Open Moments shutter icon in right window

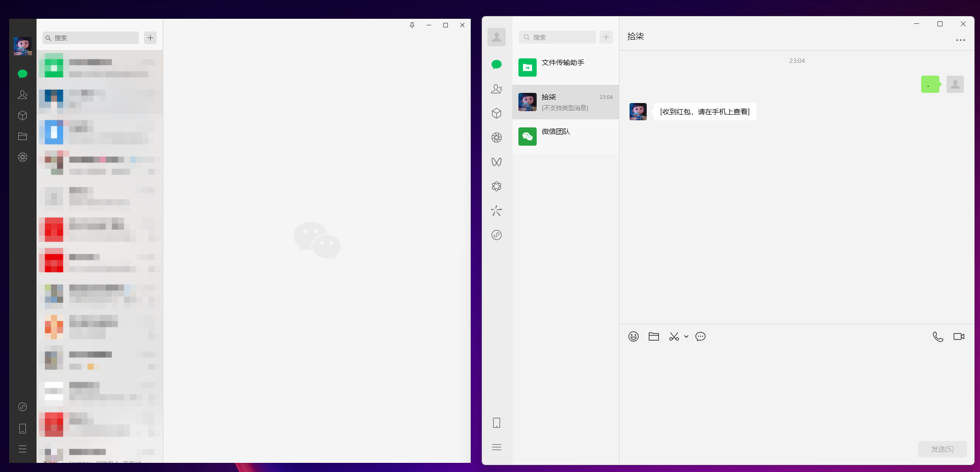point(497,138)
